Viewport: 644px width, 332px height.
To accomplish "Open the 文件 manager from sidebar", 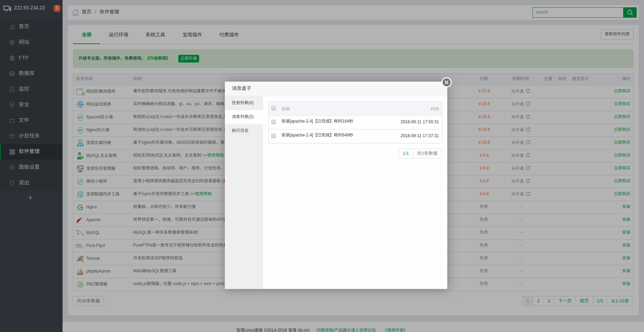I will point(24,120).
